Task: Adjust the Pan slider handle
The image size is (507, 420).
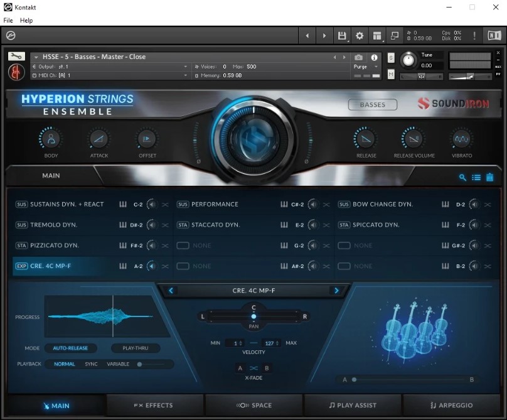Action: [x=253, y=316]
